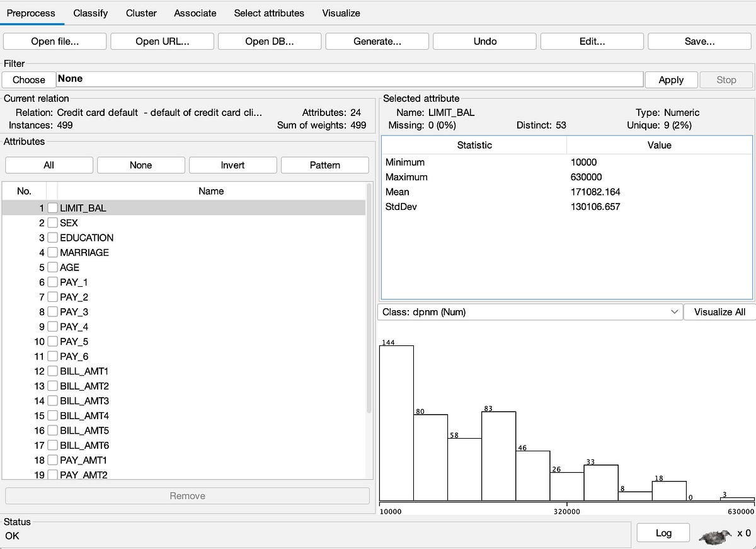The height and width of the screenshot is (549, 756).
Task: Open the Cluster tab
Action: coord(140,13)
